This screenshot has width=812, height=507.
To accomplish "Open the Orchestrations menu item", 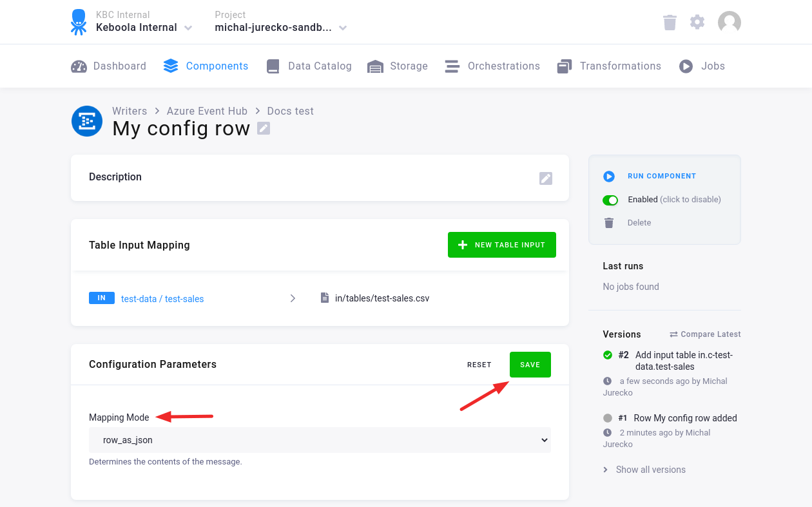I will [493, 66].
